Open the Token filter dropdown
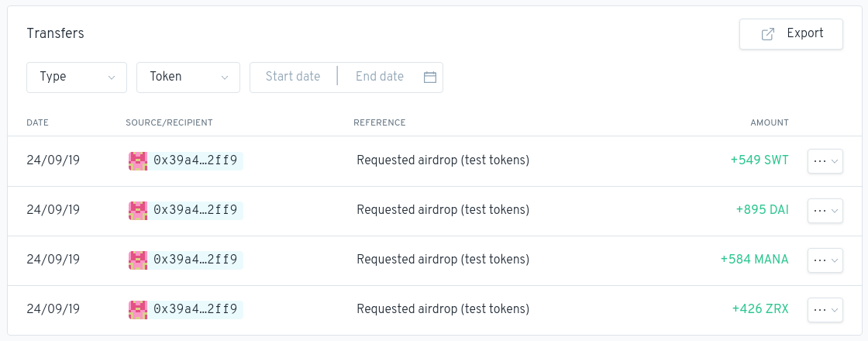Viewport: 868px width, 341px height. (x=188, y=77)
